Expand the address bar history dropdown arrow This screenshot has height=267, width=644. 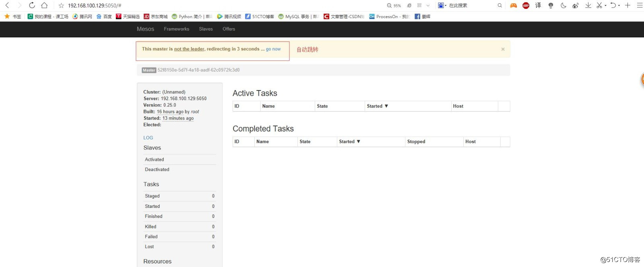(428, 6)
